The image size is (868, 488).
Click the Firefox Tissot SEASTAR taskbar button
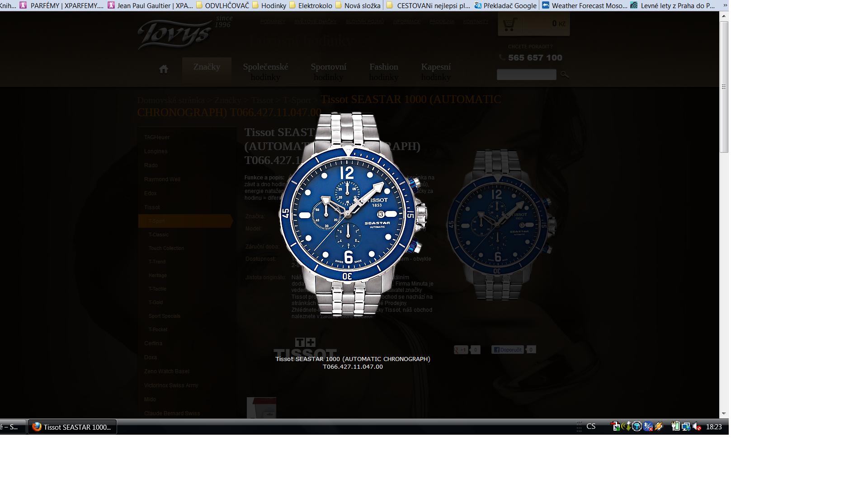72,427
